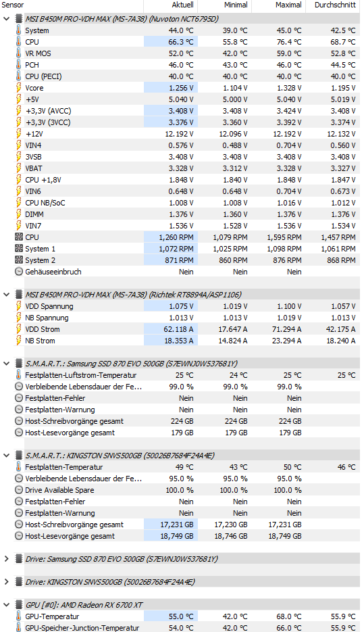This screenshot has width=364, height=632.
Task: Click the thermometer icon beside GPU-Temperatur
Action: tap(18, 616)
